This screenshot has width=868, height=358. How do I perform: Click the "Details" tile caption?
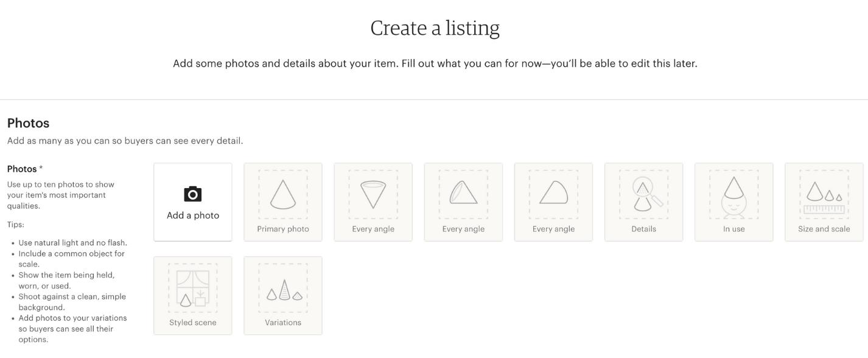click(644, 229)
